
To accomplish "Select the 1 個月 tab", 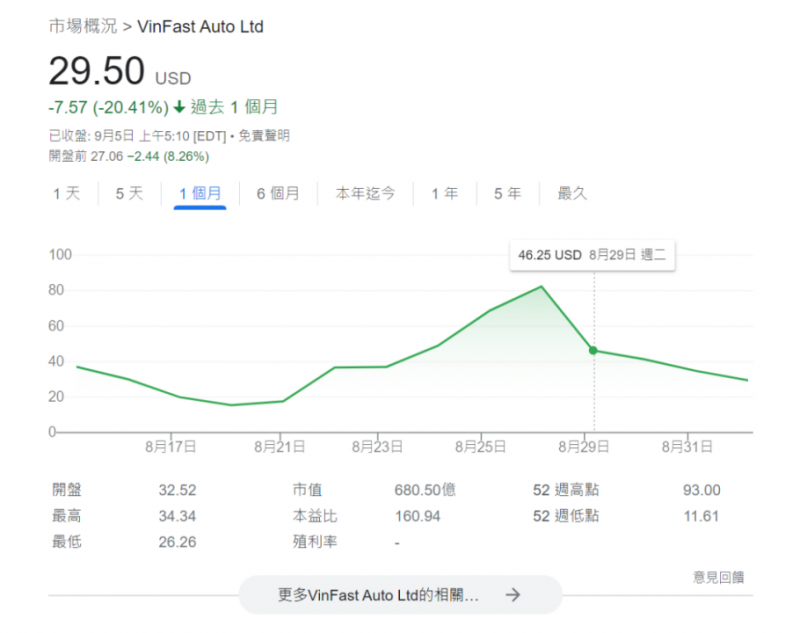I will click(200, 194).
